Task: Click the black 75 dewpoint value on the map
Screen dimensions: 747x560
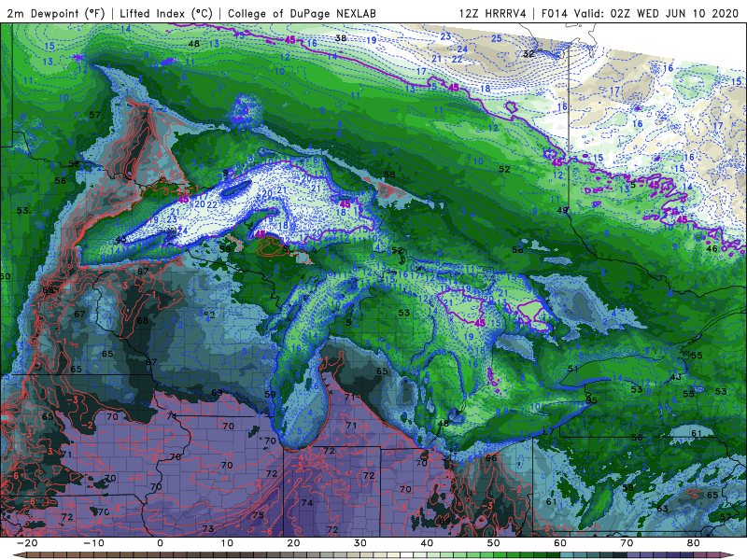Action: pyautogui.click(x=259, y=515)
